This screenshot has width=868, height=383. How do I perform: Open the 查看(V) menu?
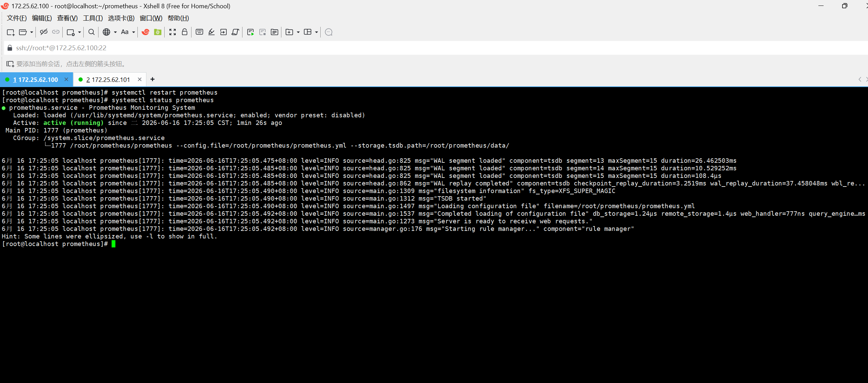[67, 18]
